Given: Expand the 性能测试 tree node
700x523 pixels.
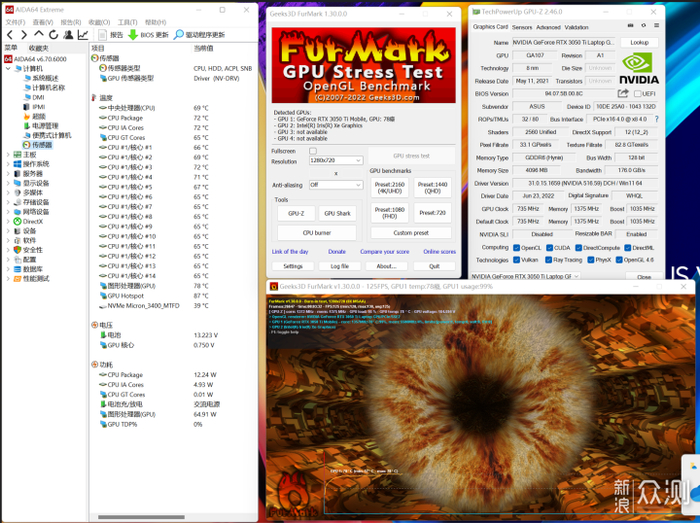Looking at the screenshot, I should coord(8,278).
